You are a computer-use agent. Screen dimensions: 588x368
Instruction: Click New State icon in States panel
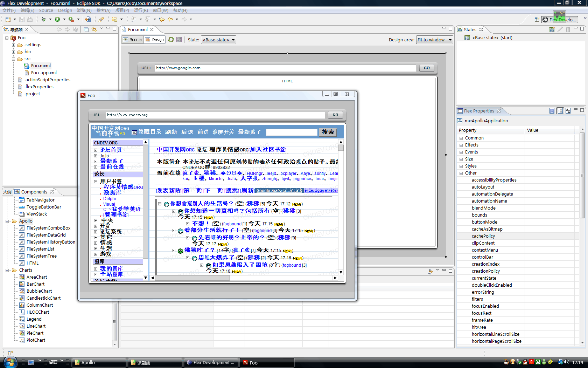coord(552,29)
